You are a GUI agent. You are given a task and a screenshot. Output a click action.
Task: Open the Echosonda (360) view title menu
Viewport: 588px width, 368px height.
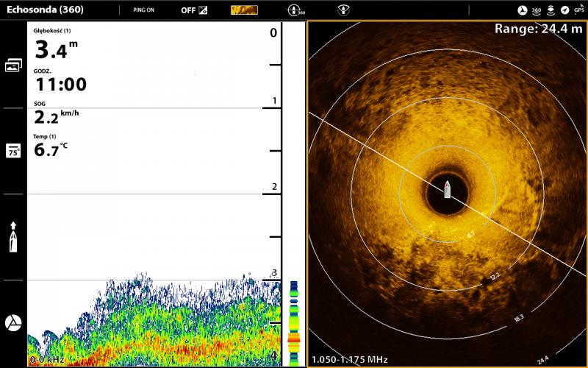tap(46, 10)
